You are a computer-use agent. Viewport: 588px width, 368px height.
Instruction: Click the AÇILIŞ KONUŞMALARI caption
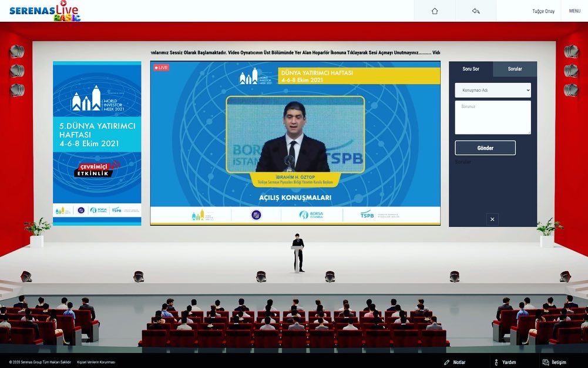[295, 198]
